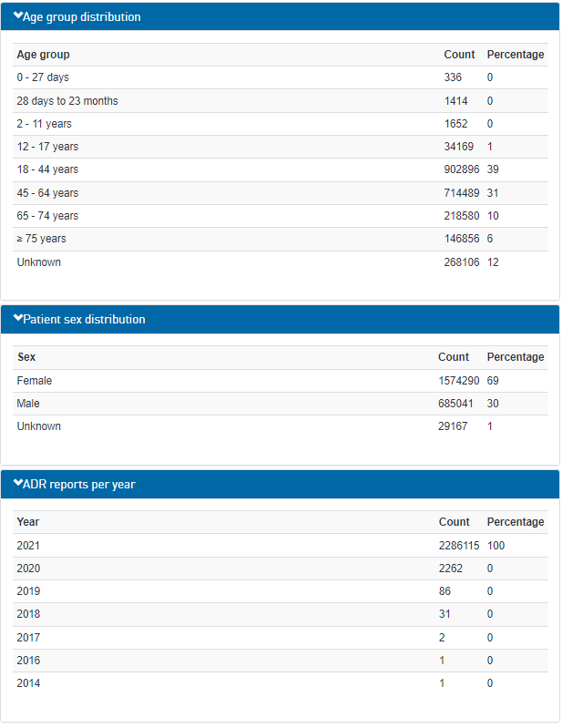Viewport: 562px width, 728px height.
Task: Collapse the ADR reports per year chevron
Action: coord(18,484)
